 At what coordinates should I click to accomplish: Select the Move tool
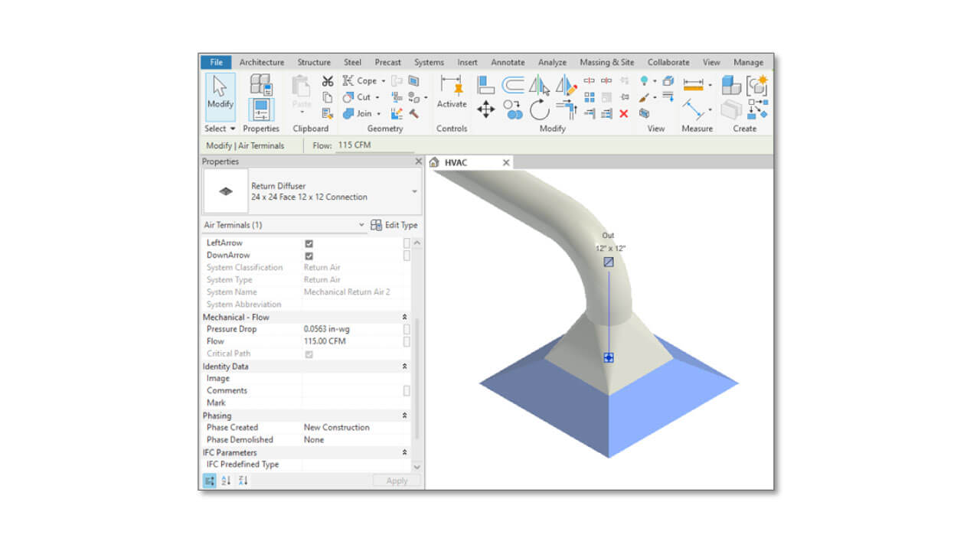[485, 109]
